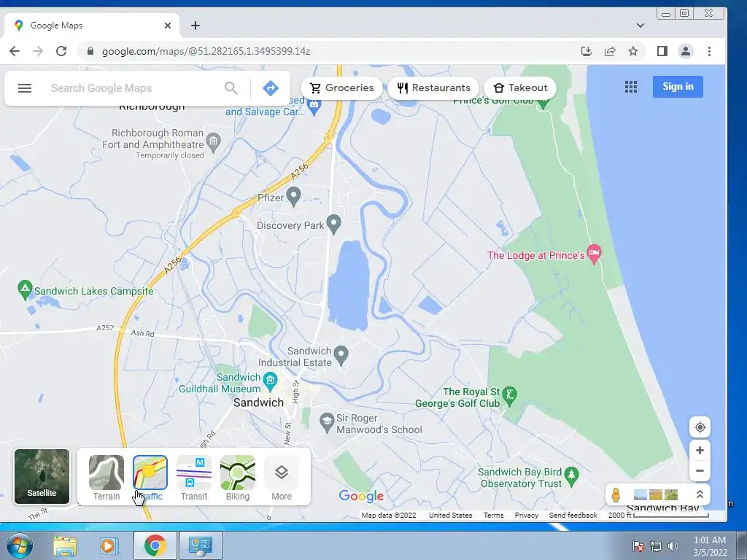Launch the media player from taskbar
This screenshot has width=747, height=560.
109,545
